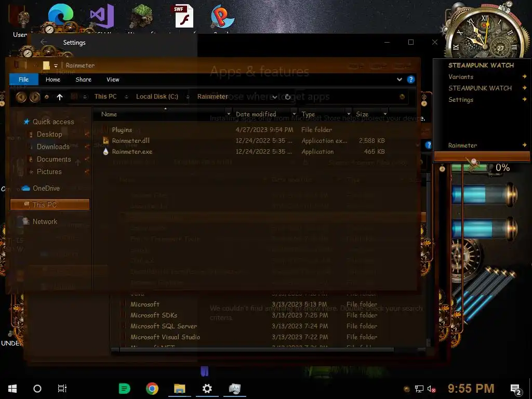Screen dimensions: 532x399
Task: Select Documents in the navigation pane
Action: pos(54,159)
